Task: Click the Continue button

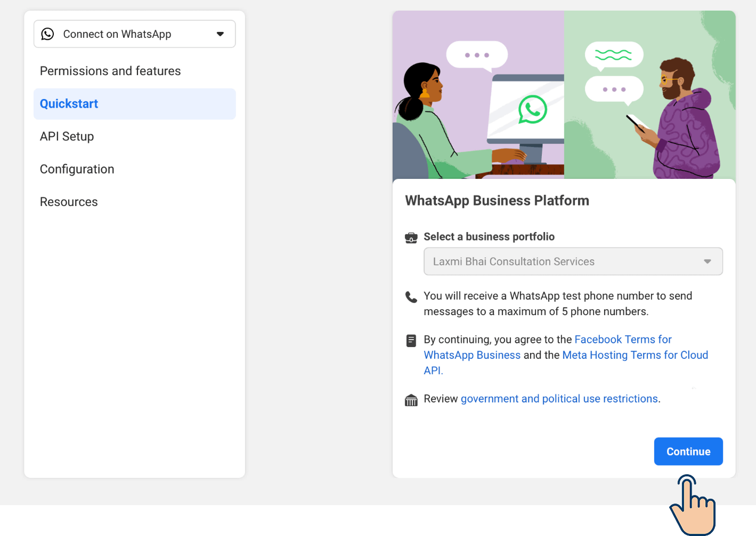Action: (x=688, y=451)
